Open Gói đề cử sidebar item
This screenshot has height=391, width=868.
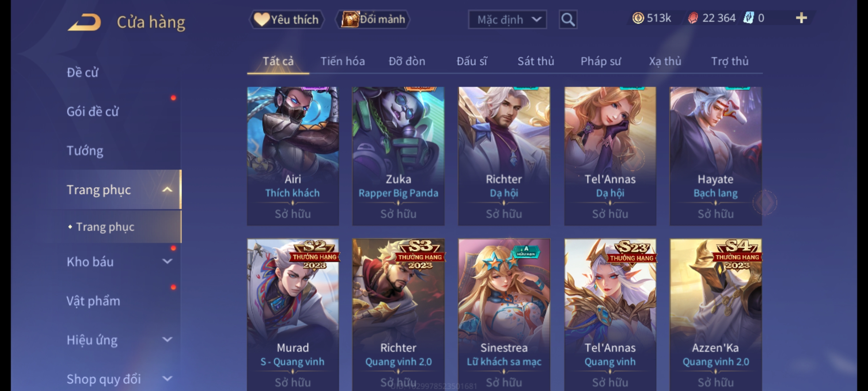93,112
